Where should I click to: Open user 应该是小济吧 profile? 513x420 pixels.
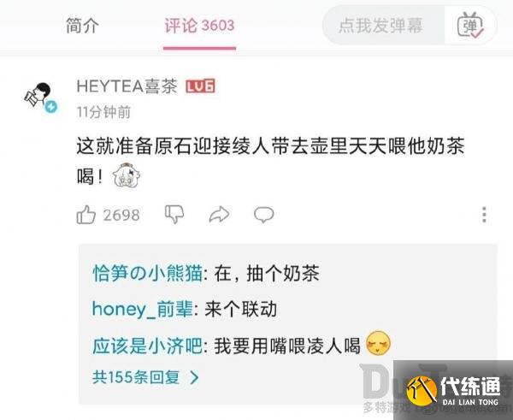click(148, 346)
